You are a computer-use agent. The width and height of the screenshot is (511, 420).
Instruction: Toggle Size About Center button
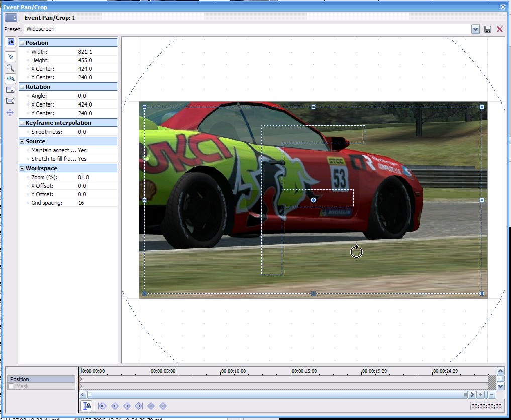11,101
